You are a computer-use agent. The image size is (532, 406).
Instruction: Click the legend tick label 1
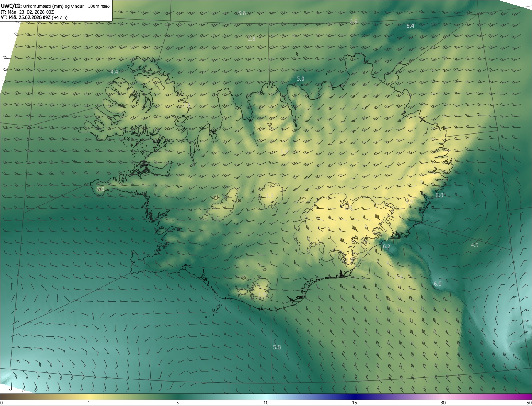89,403
